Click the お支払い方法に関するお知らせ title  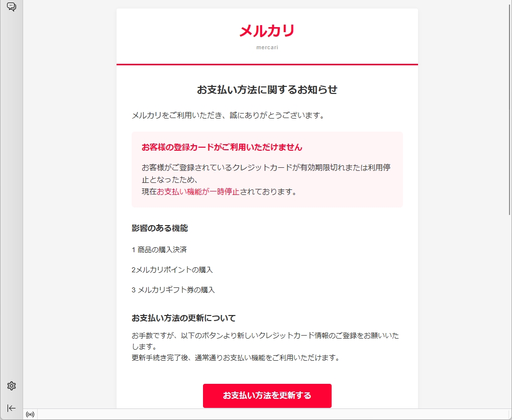(267, 89)
